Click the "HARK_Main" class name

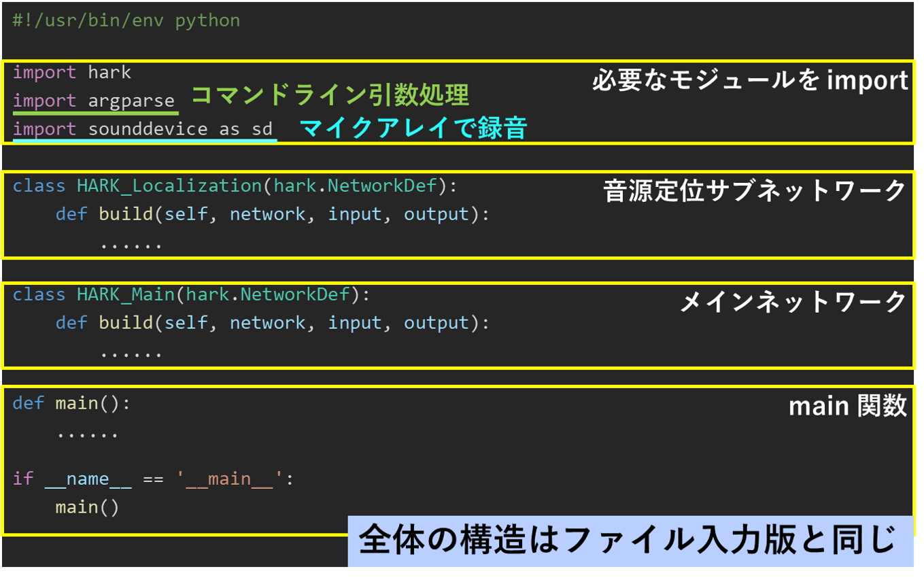125,294
